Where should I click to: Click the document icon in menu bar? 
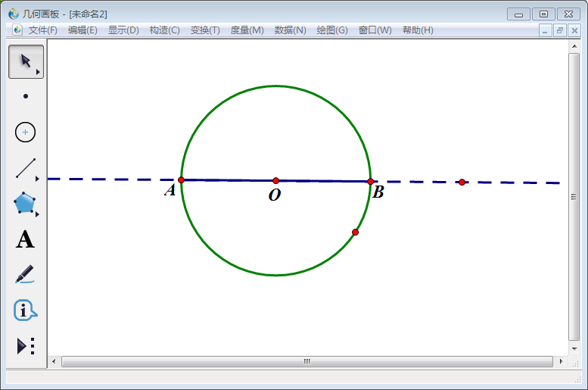[18, 30]
